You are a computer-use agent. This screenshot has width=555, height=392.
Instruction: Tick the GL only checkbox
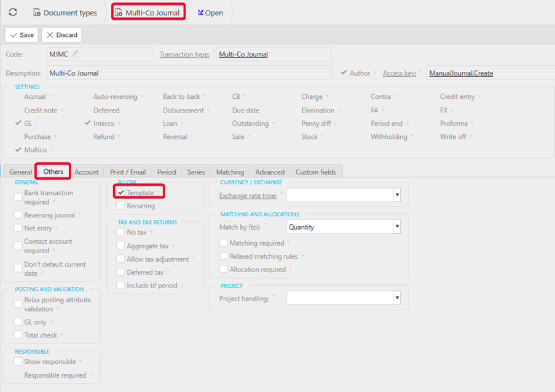tap(18, 321)
